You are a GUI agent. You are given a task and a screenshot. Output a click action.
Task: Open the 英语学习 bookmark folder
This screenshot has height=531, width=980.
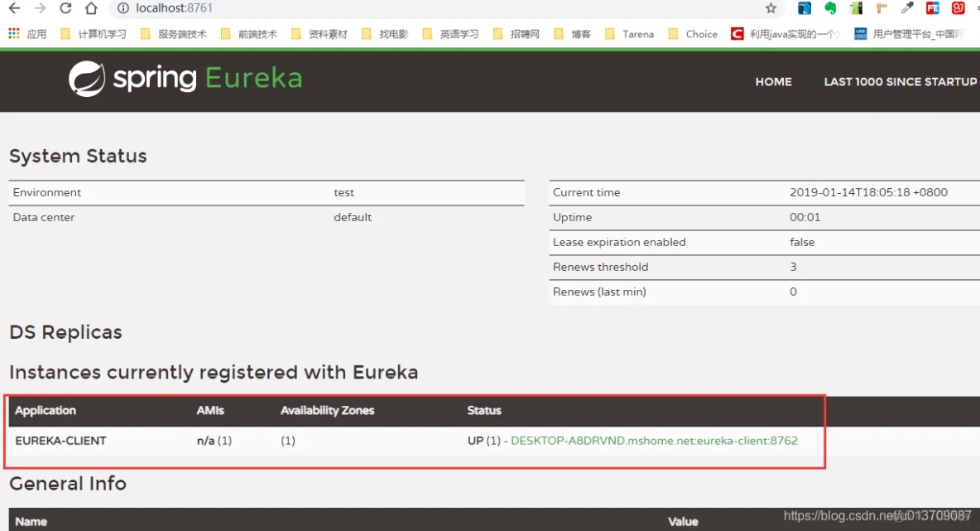pyautogui.click(x=450, y=34)
